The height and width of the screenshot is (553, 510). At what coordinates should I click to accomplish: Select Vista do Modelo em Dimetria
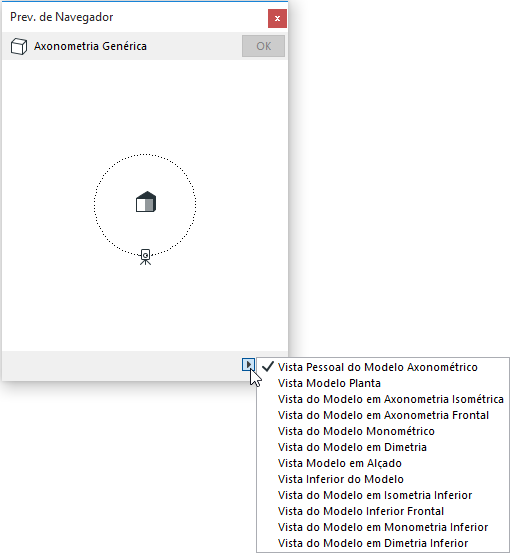tap(383, 447)
